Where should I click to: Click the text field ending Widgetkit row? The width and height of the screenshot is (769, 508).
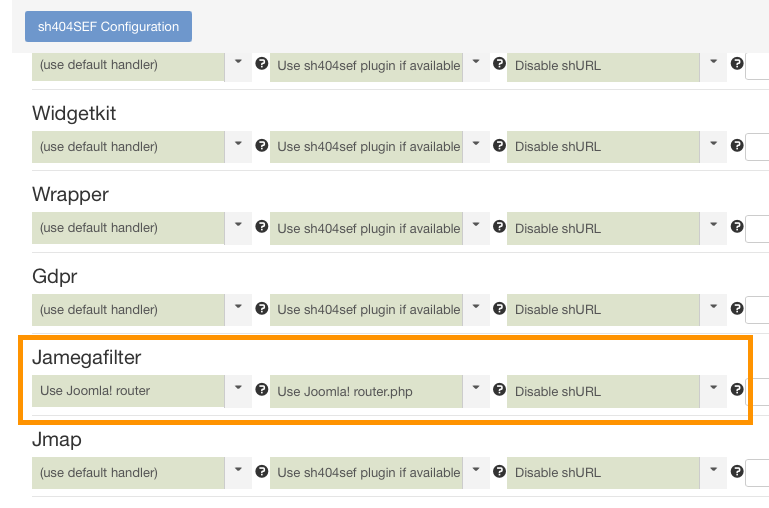pos(757,147)
